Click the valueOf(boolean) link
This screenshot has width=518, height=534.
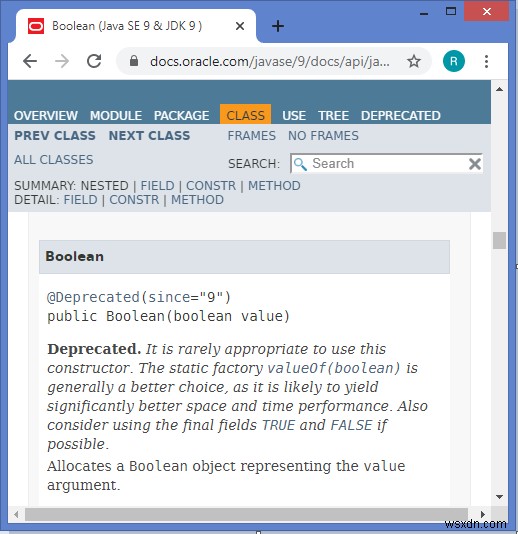(334, 368)
